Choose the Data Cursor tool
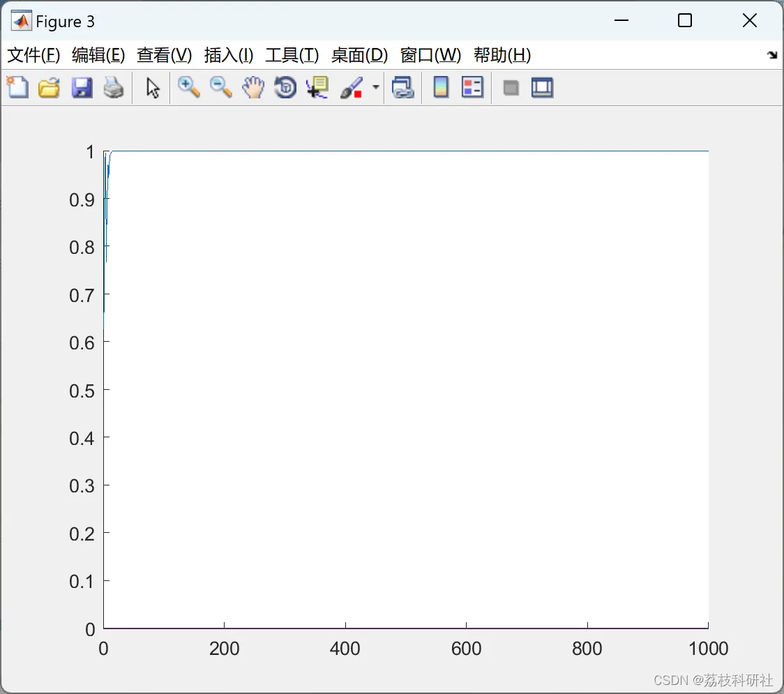This screenshot has height=694, width=784. point(317,87)
